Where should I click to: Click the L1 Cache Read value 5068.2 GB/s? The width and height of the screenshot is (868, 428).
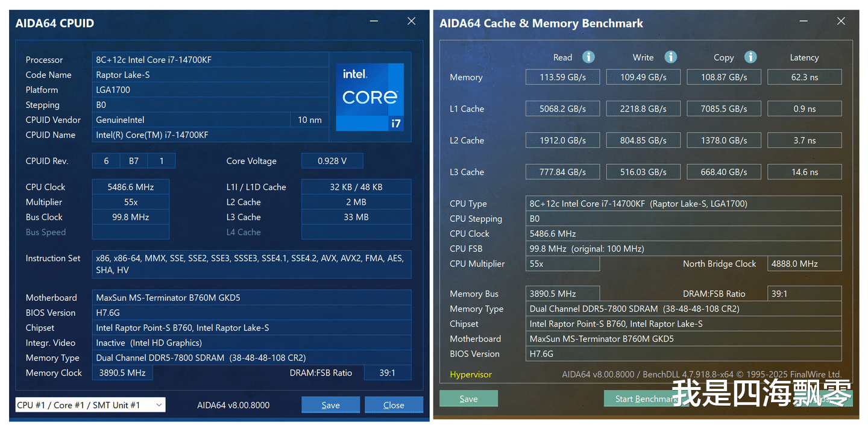(563, 109)
